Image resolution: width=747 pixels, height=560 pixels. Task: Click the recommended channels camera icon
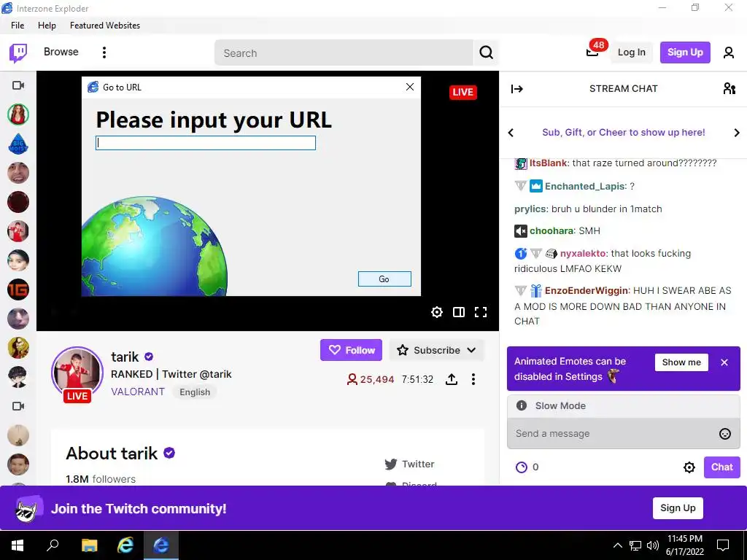coord(18,406)
